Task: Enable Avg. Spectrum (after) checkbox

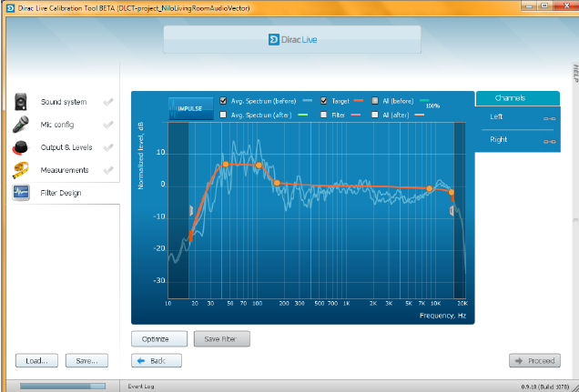Action: [223, 115]
